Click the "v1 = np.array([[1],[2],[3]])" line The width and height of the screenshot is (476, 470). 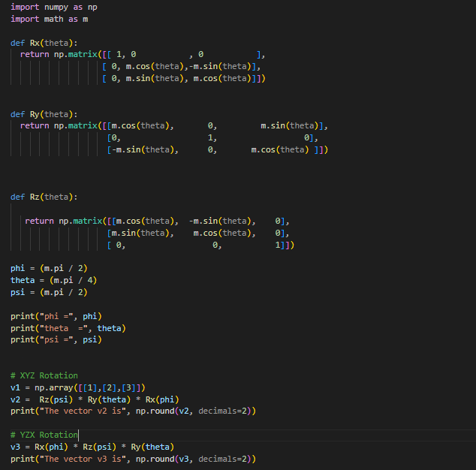click(x=78, y=387)
